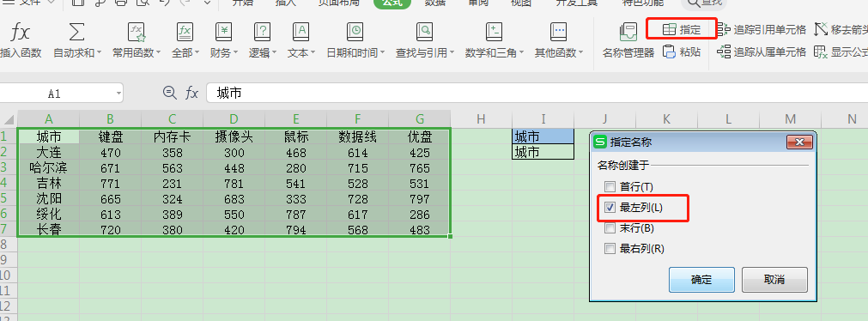Image resolution: width=868 pixels, height=321 pixels.
Task: Close the 指定名称 dialog
Action: (799, 142)
